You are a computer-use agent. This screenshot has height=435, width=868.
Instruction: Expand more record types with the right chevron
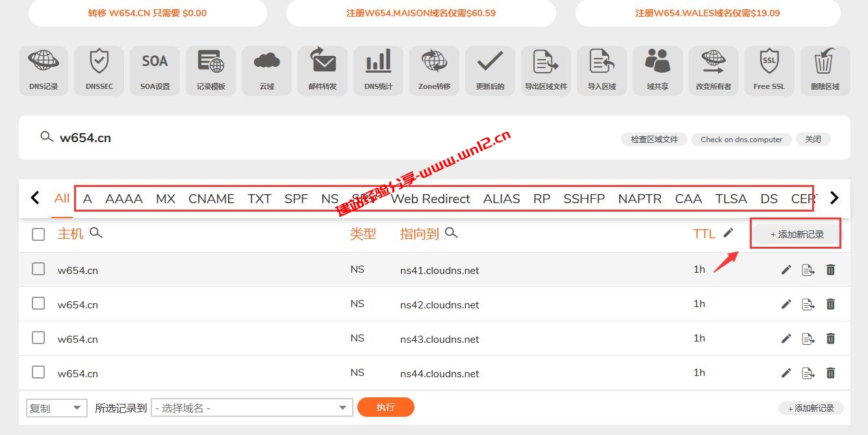(x=834, y=198)
